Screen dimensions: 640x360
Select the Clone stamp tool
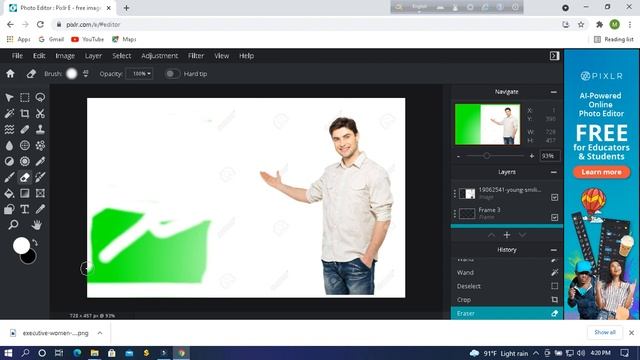tap(40, 129)
